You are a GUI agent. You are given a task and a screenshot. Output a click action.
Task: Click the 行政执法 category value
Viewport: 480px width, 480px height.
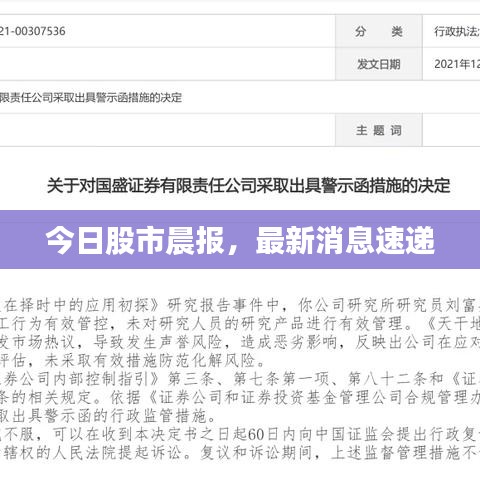[x=457, y=31]
